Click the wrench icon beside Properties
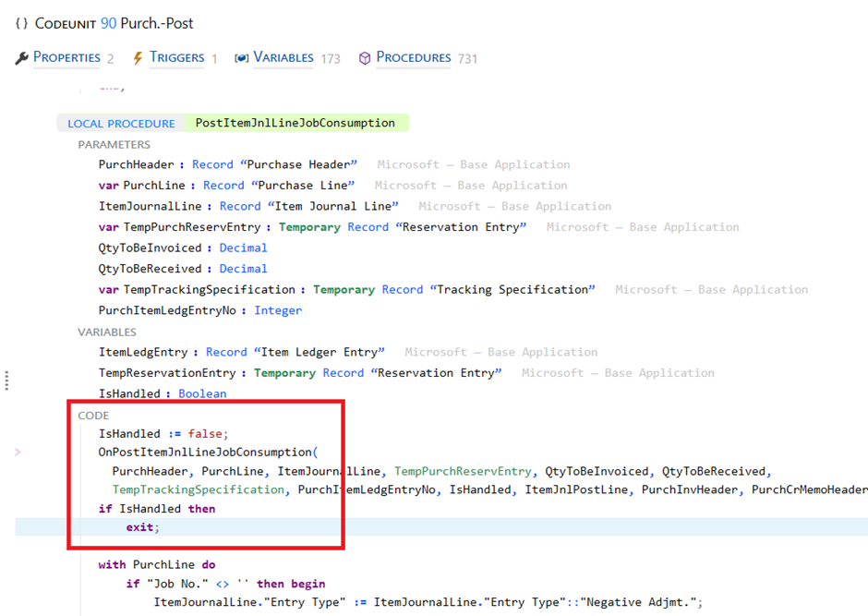This screenshot has height=616, width=868. click(22, 58)
